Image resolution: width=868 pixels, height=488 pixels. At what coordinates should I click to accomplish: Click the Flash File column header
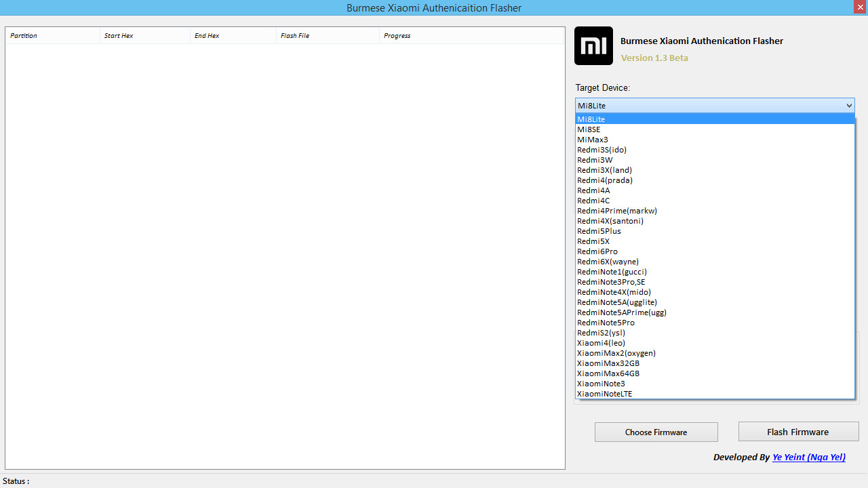(x=328, y=36)
